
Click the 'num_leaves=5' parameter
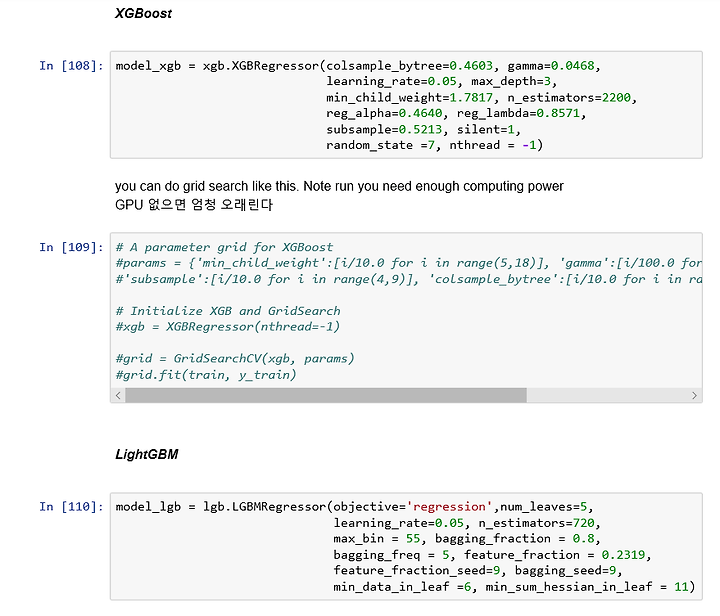coord(544,506)
